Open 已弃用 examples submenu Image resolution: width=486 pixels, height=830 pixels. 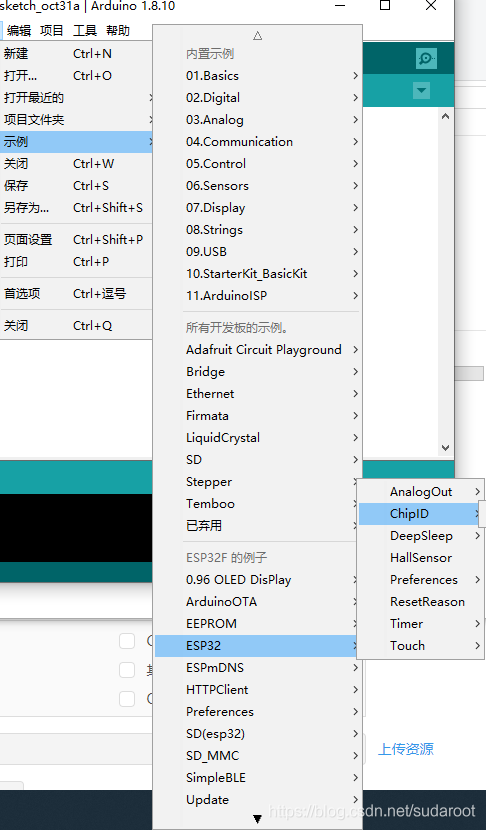pyautogui.click(x=256, y=526)
